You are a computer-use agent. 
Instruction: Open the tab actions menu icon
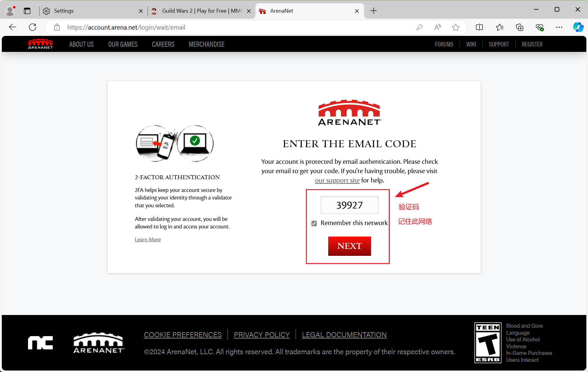[x=27, y=11]
